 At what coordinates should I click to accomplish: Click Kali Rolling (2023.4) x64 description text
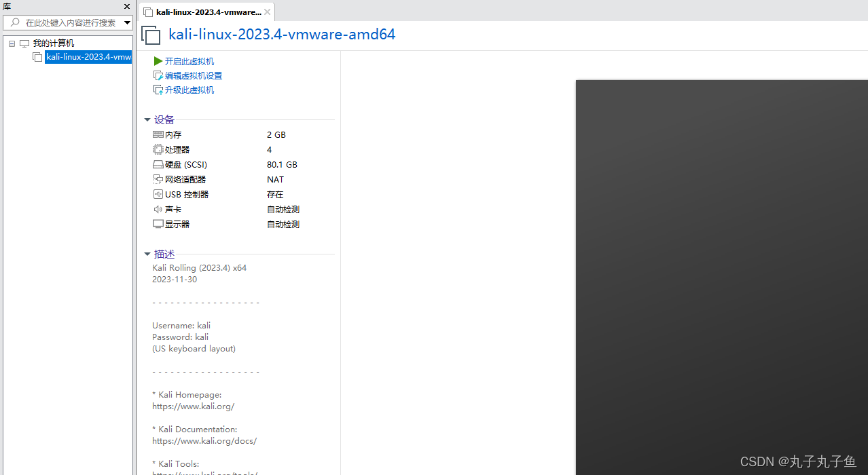click(200, 268)
